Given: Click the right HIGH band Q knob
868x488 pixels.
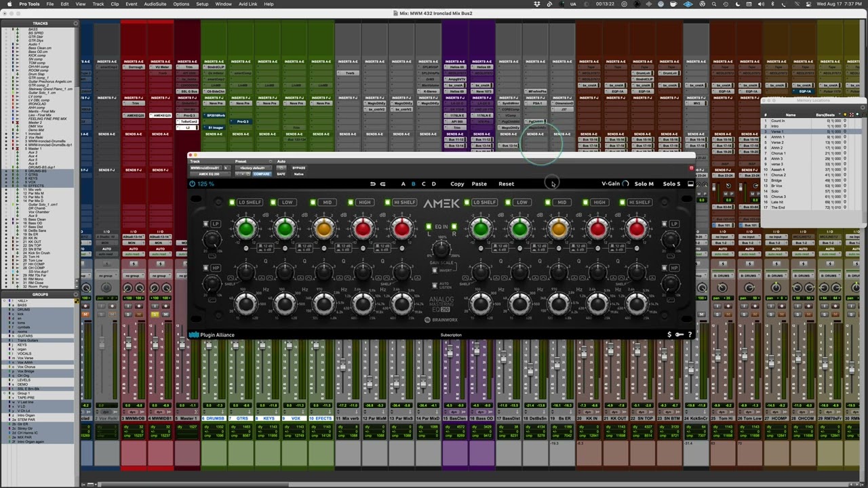Looking at the screenshot, I should click(x=597, y=272).
